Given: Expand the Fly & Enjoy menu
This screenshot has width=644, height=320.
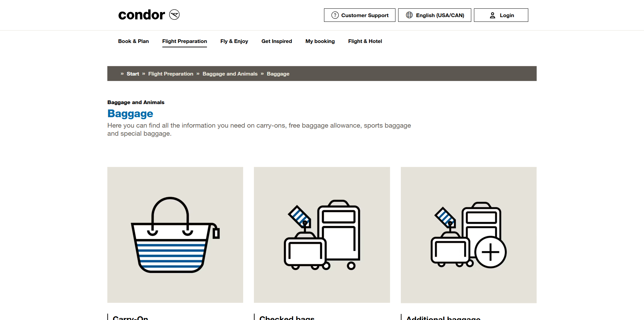Looking at the screenshot, I should 234,41.
